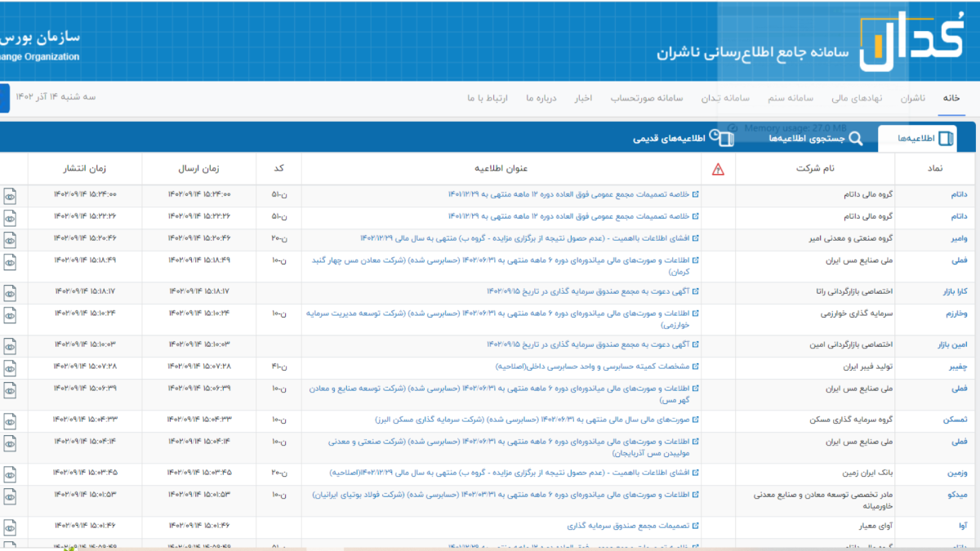
Task: Click eye document icon in میدکو row
Action: click(10, 495)
